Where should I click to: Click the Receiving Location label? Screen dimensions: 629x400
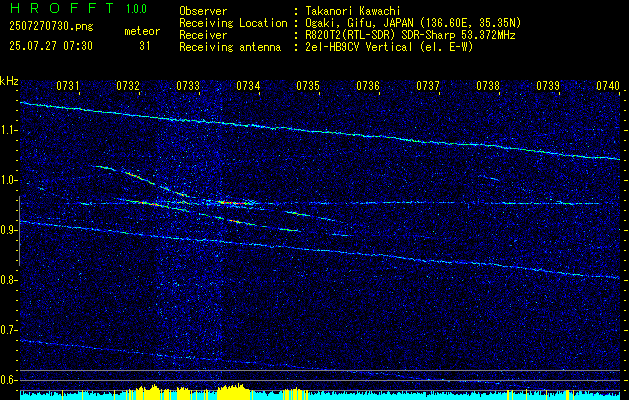pos(233,24)
